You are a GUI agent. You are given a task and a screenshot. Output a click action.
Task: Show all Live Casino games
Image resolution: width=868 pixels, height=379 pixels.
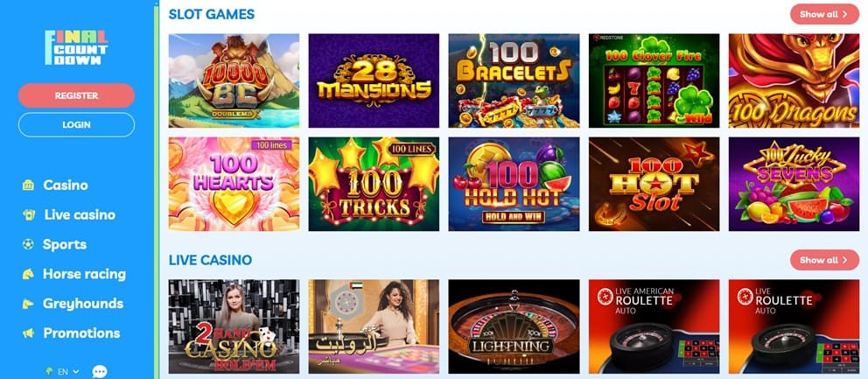pos(824,260)
